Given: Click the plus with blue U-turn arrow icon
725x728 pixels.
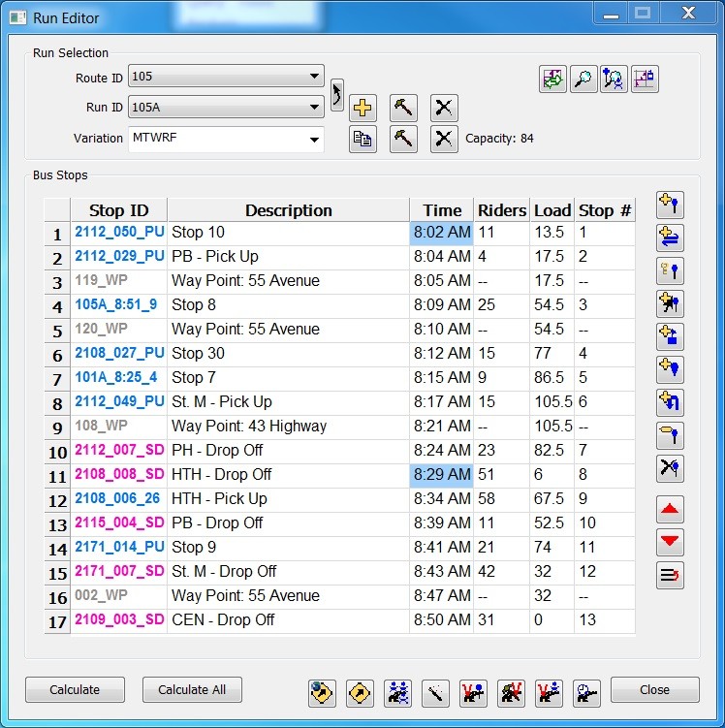Looking at the screenshot, I should [x=670, y=402].
